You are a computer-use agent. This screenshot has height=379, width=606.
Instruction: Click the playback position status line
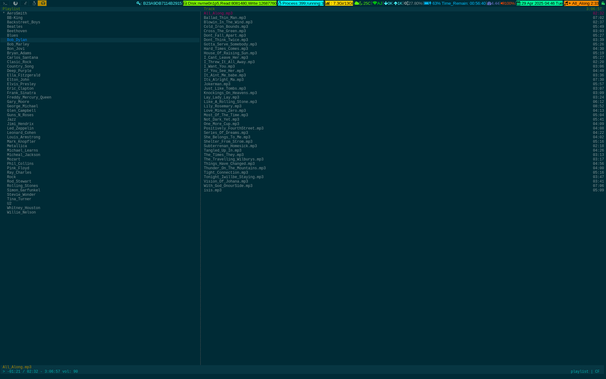(40, 371)
